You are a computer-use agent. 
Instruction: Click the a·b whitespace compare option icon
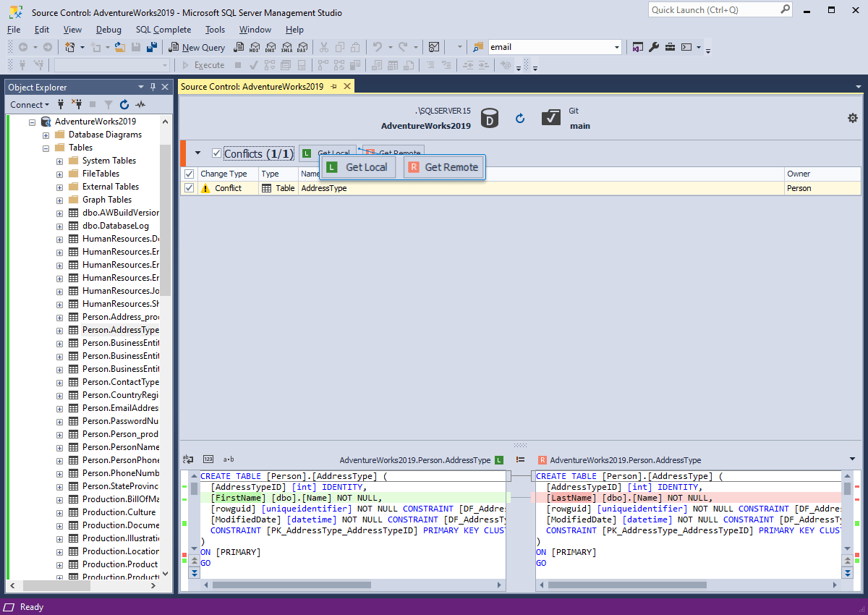click(x=229, y=459)
